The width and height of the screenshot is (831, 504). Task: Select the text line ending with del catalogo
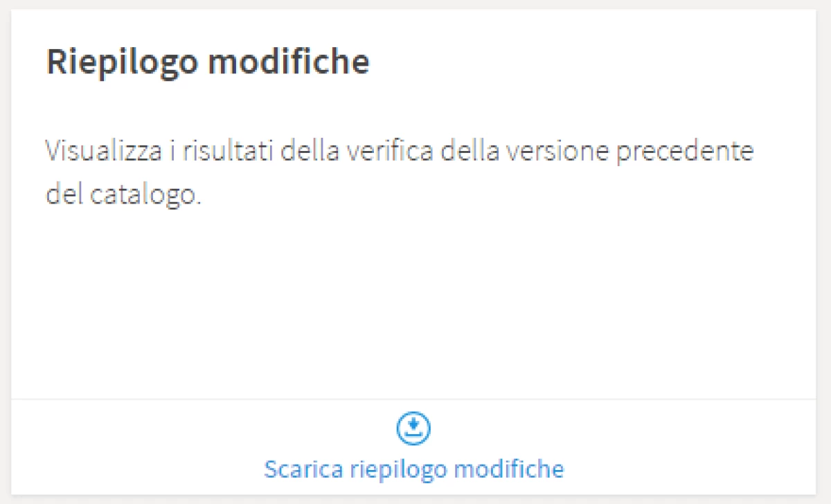pos(123,195)
